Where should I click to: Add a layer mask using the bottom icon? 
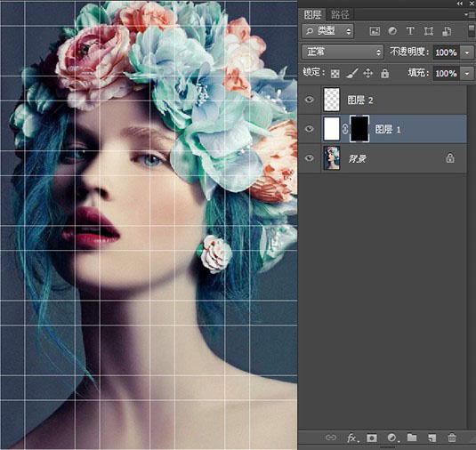click(372, 438)
